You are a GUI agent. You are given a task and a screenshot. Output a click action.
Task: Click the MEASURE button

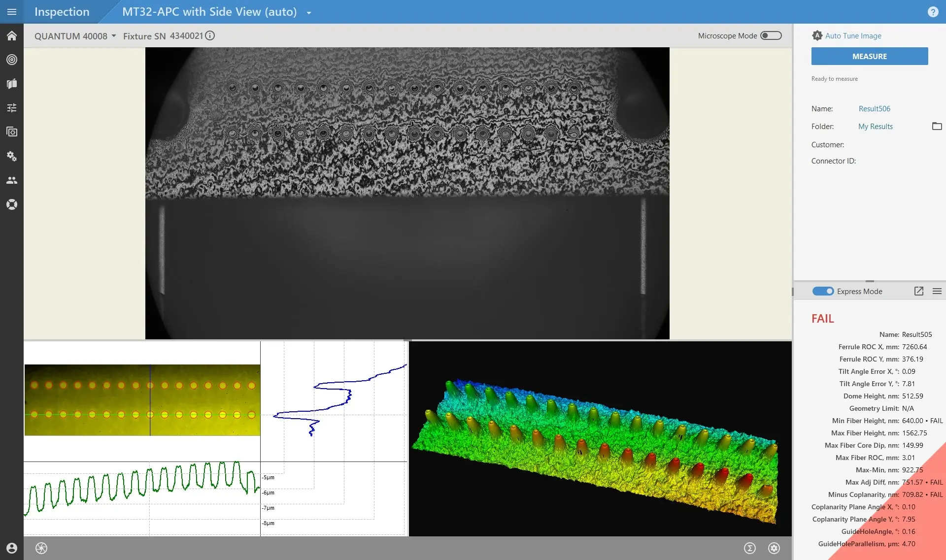[x=869, y=56]
